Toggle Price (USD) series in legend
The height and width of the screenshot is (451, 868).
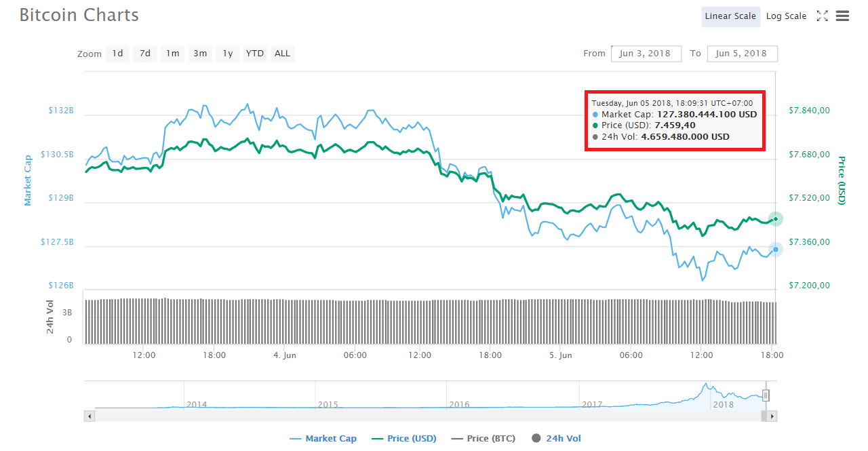click(x=404, y=439)
